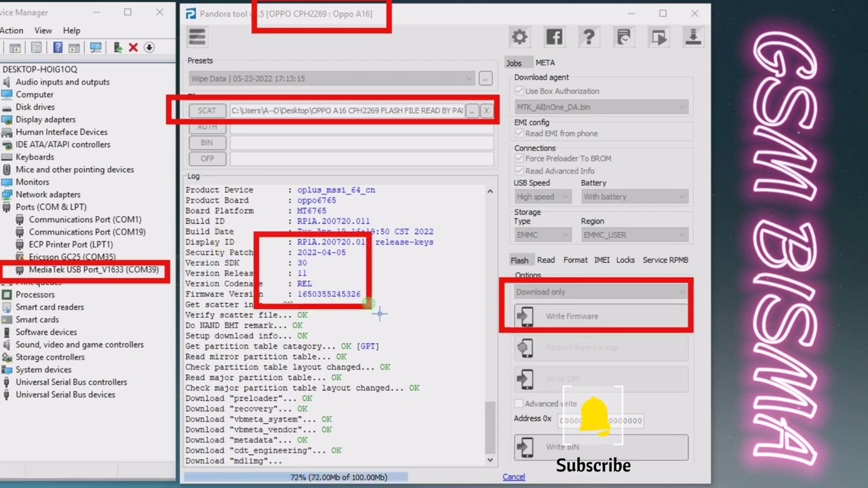Image resolution: width=868 pixels, height=488 pixels.
Task: Click the Write Firmware button
Action: [x=601, y=317]
